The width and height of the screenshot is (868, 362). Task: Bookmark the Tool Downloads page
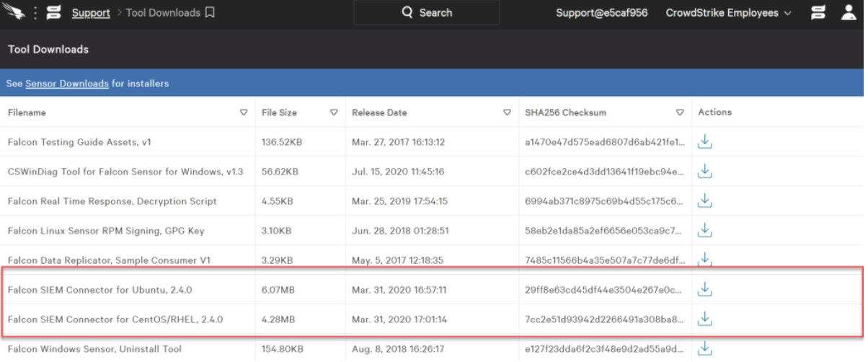209,12
